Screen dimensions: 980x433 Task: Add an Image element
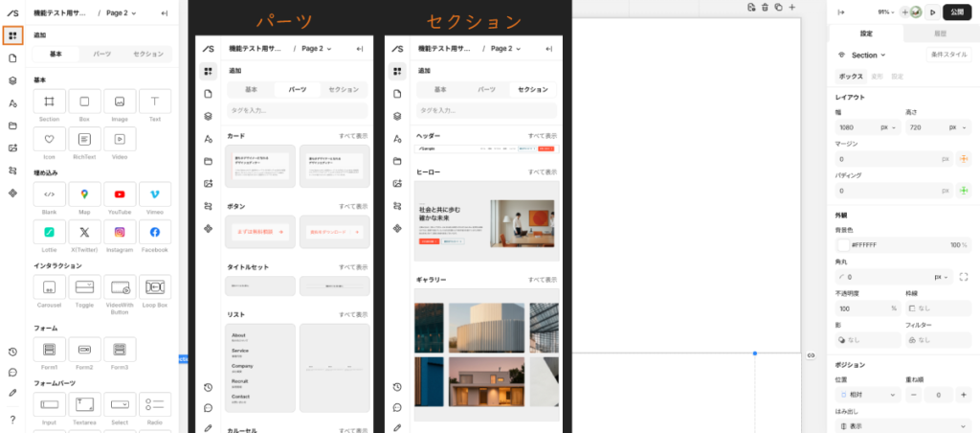[120, 102]
